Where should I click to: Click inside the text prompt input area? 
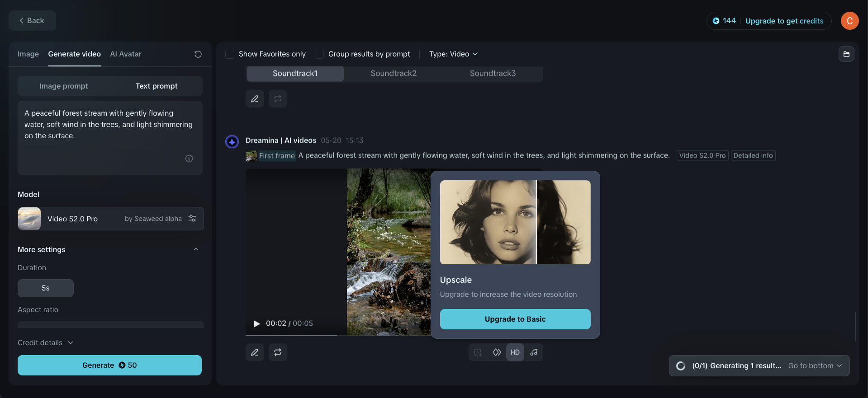click(x=110, y=138)
